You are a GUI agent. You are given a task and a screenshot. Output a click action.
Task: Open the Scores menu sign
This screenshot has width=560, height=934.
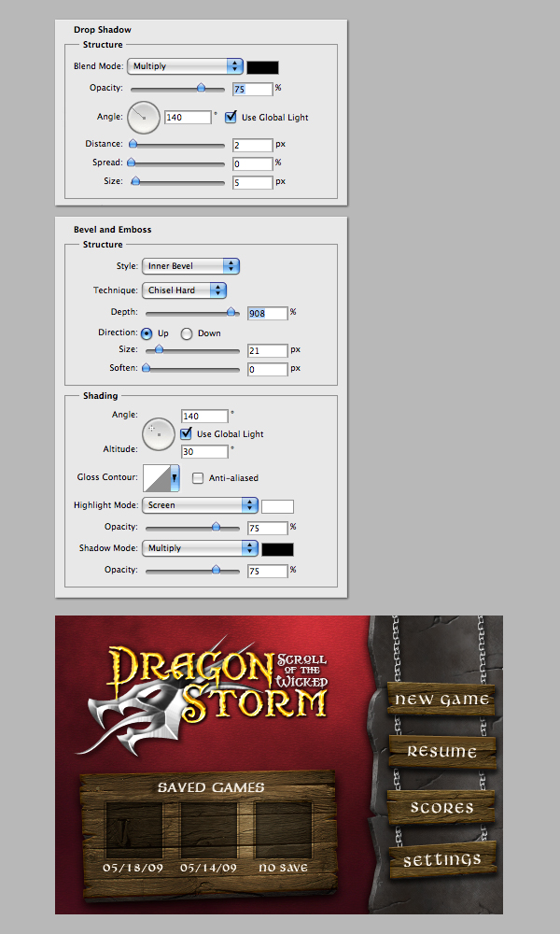point(441,808)
